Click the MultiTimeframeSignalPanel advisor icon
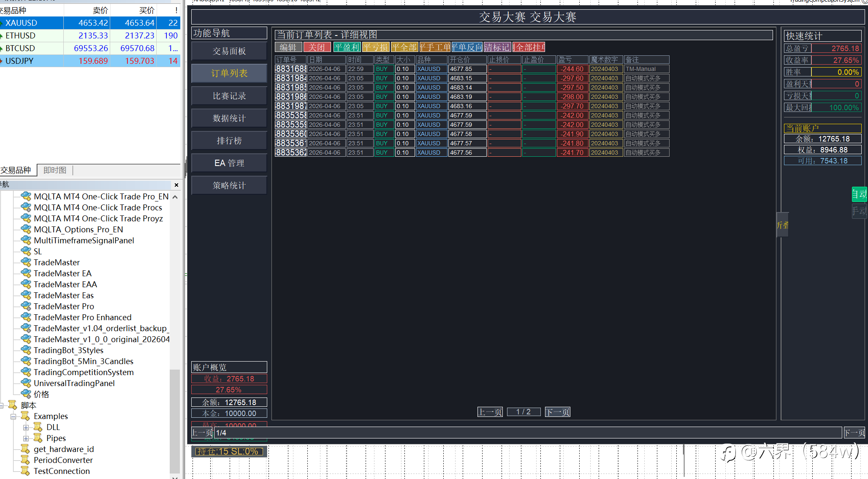The image size is (868, 479). 26,240
